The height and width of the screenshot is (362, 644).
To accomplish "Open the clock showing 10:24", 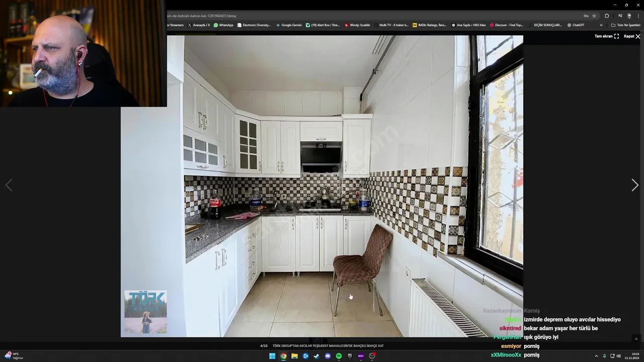I will pyautogui.click(x=631, y=356).
